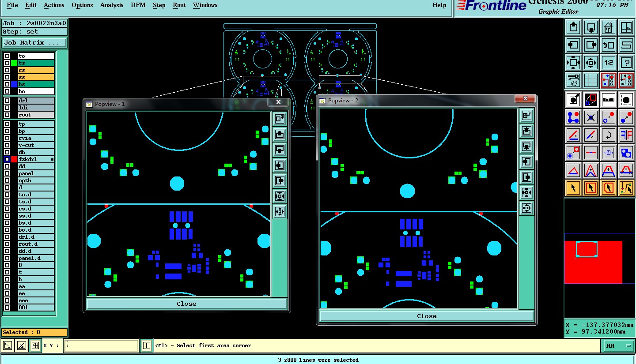Click Close button in Popview - 1

[186, 304]
